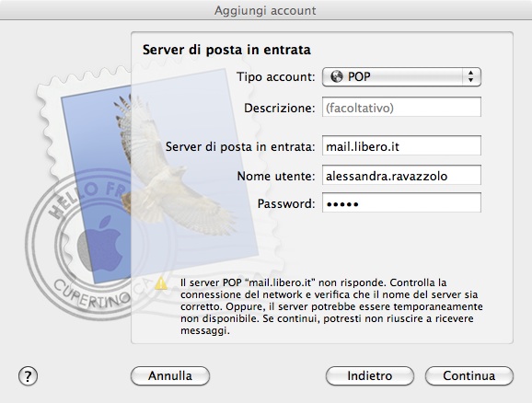Click the Aggiungi account window title bar

(265, 10)
